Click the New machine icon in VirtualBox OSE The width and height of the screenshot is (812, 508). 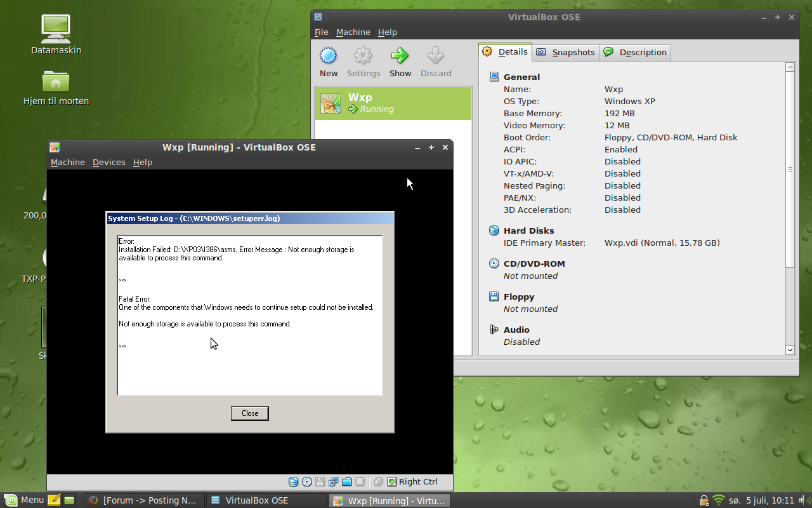[x=328, y=56]
